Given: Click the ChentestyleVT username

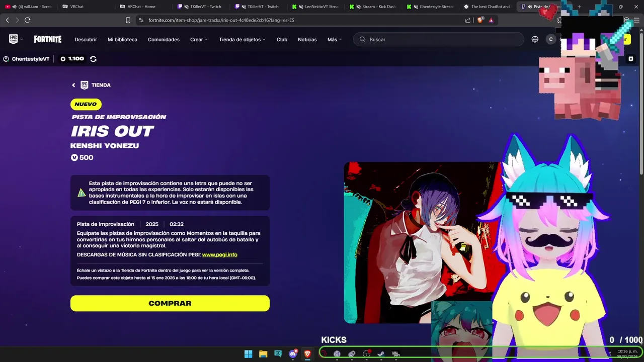Looking at the screenshot, I should click(x=31, y=59).
